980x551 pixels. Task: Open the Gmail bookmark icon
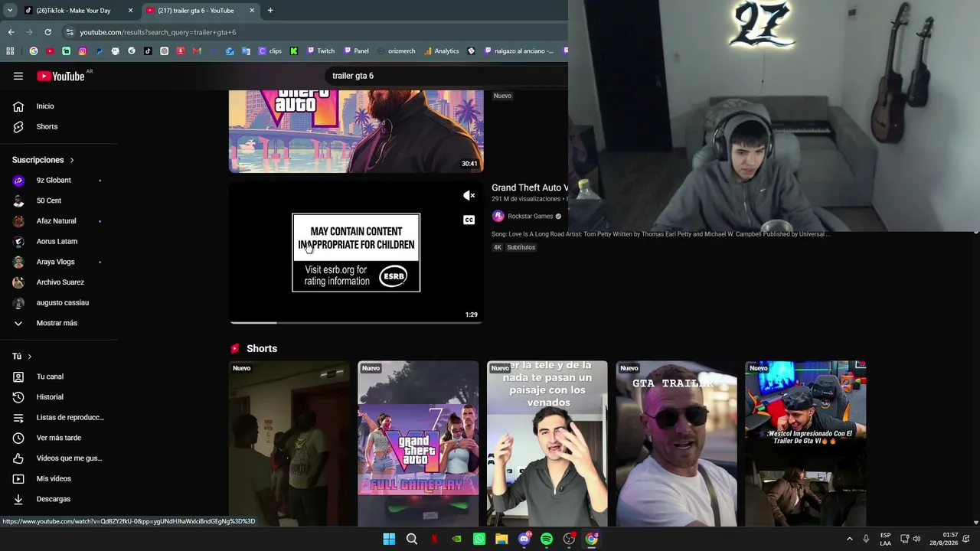click(197, 51)
